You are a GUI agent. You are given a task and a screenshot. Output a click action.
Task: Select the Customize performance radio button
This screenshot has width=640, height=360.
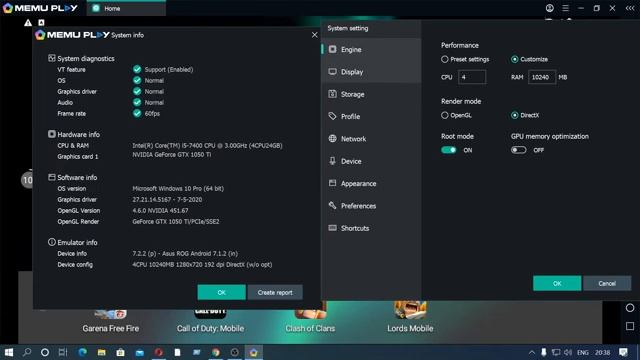[514, 59]
